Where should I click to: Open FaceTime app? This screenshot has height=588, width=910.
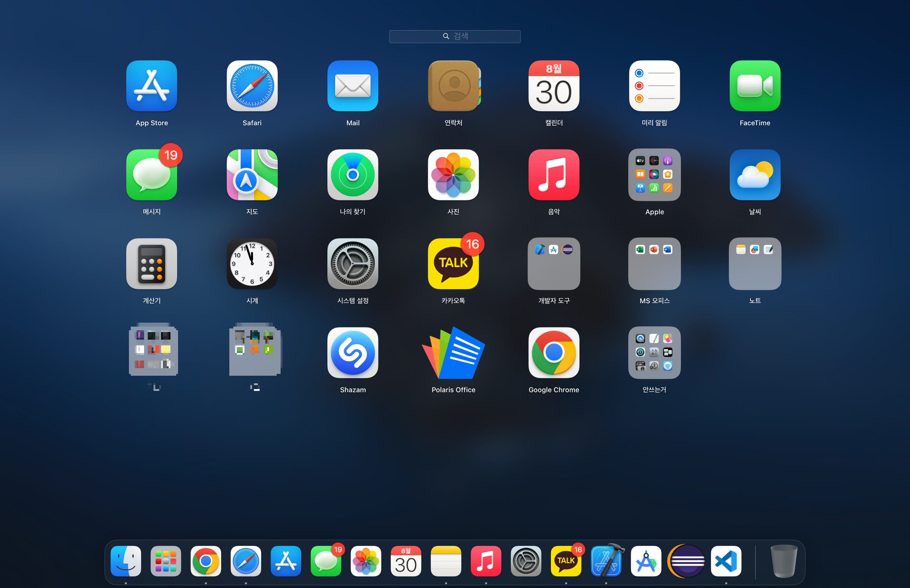pyautogui.click(x=755, y=86)
